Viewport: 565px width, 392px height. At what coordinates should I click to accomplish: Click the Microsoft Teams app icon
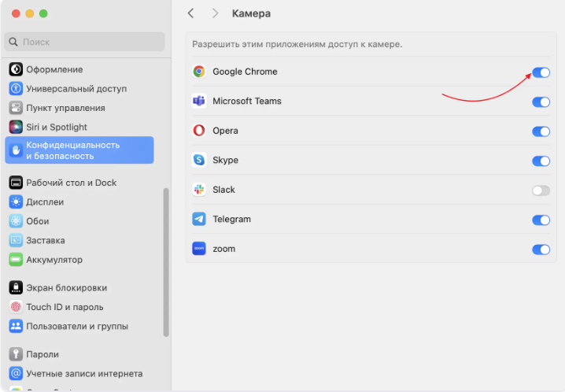[199, 101]
